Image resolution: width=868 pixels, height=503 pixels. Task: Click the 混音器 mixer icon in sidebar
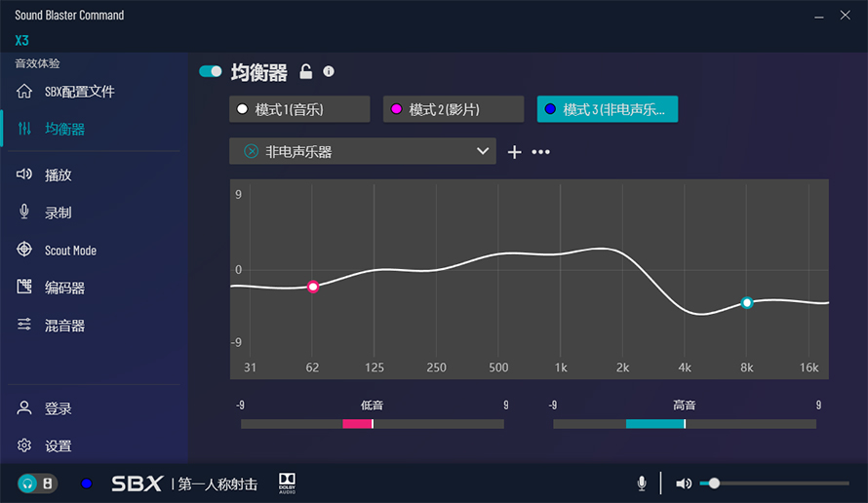point(24,325)
